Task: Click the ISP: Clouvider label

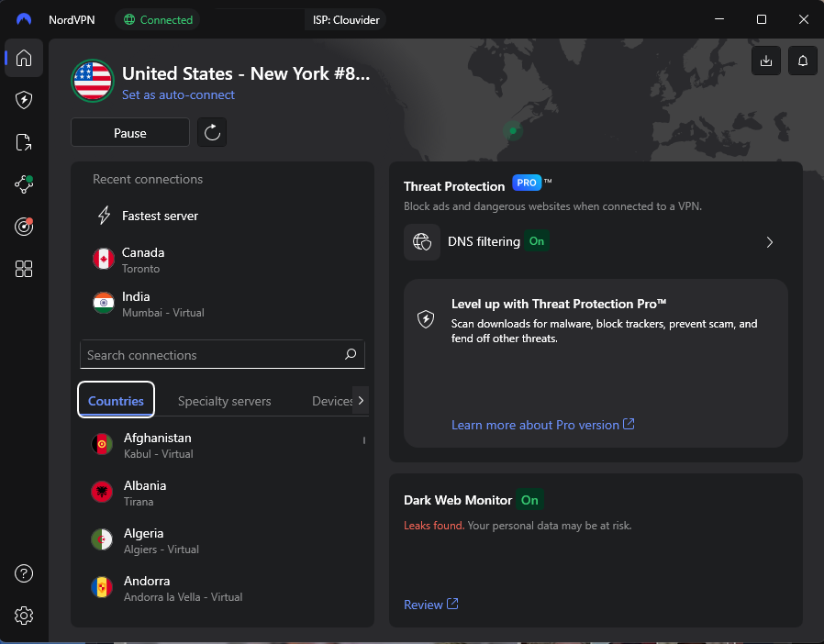Action: [346, 20]
